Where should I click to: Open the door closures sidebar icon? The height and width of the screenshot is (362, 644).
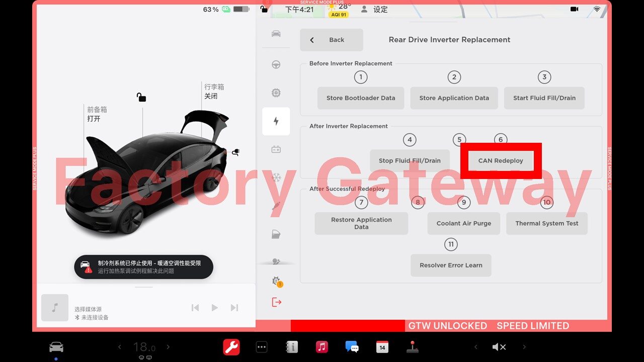pos(276,234)
